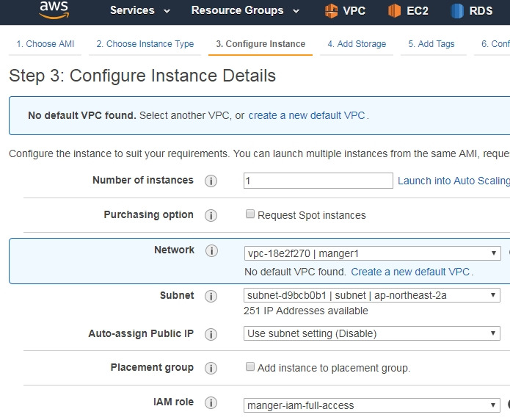
Task: Click info icon next to IAM role
Action: click(x=211, y=403)
